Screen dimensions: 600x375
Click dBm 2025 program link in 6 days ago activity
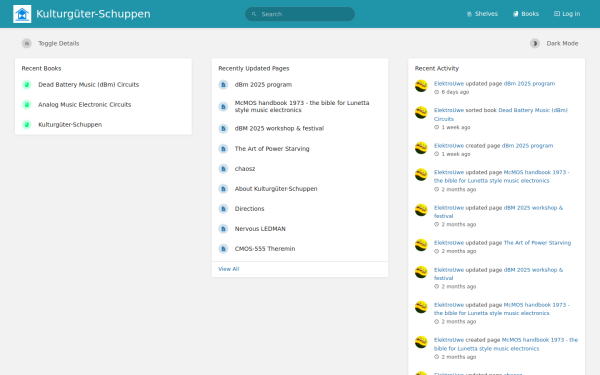(x=529, y=83)
